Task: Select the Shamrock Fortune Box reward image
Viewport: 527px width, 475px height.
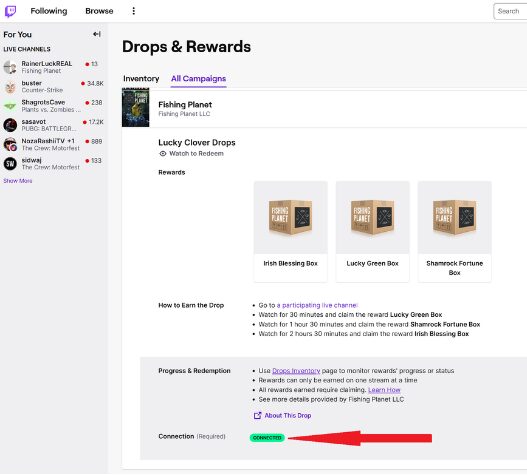Action: [x=455, y=217]
